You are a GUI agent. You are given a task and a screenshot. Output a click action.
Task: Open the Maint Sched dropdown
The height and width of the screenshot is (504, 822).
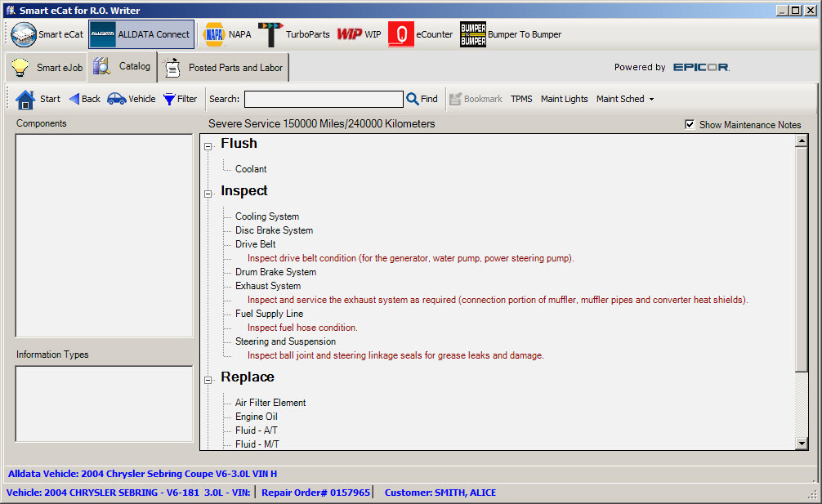(625, 99)
